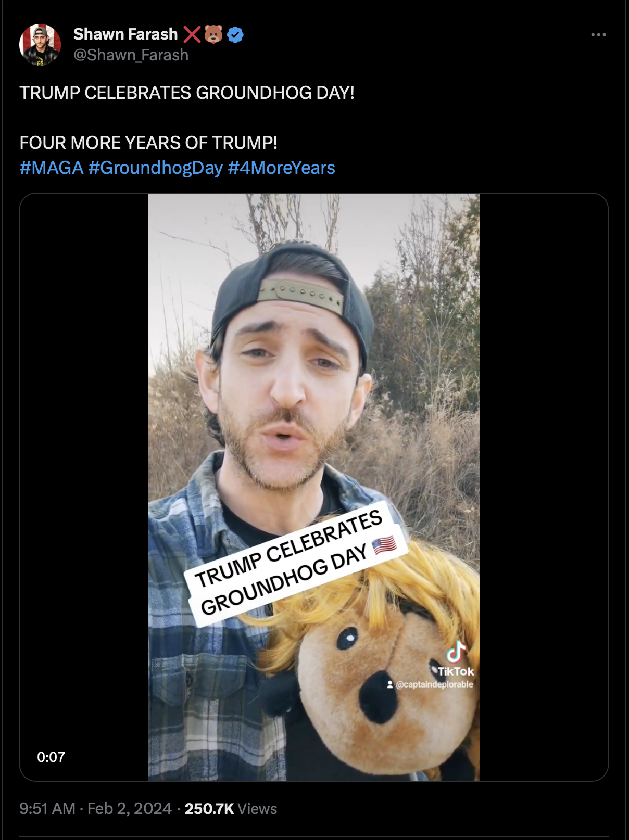
Task: Click Shawn Farash's profile avatar
Action: pyautogui.click(x=40, y=44)
